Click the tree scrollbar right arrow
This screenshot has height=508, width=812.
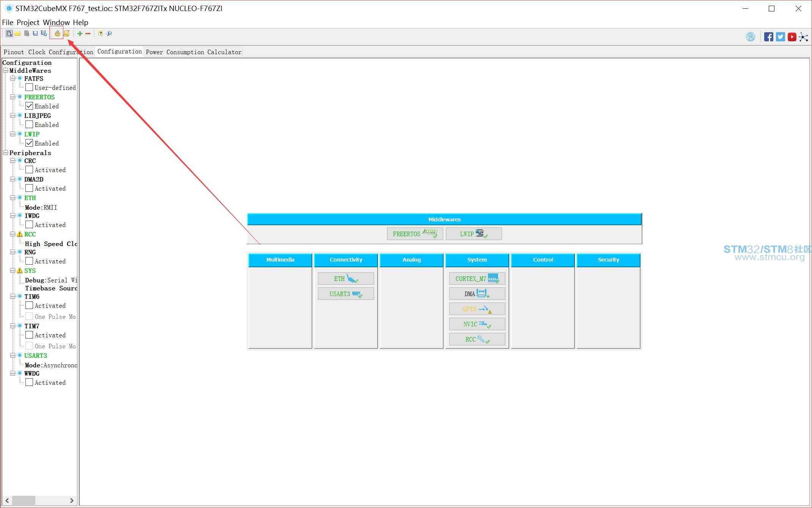(x=71, y=500)
